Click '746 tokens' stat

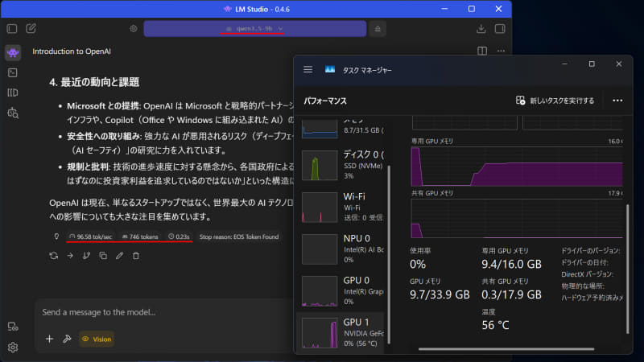(x=140, y=237)
